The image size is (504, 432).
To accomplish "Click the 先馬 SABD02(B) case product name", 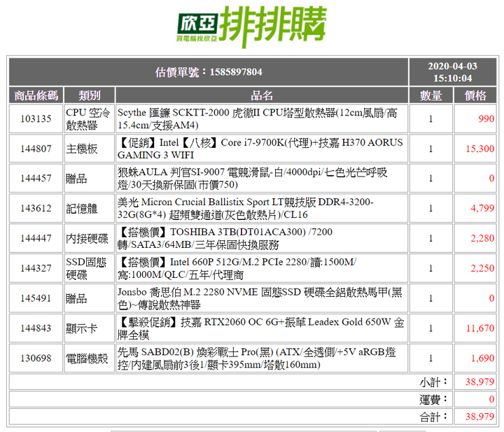I will 256,358.
